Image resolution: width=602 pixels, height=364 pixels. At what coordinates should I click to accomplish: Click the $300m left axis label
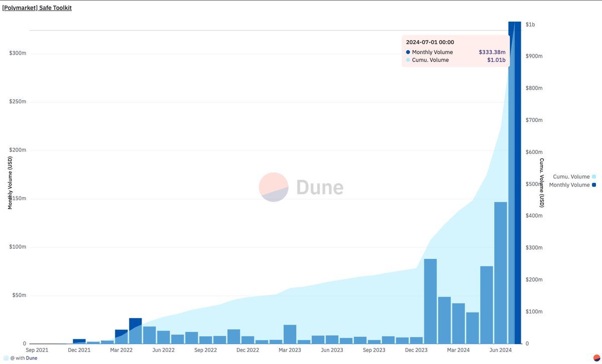click(x=18, y=54)
